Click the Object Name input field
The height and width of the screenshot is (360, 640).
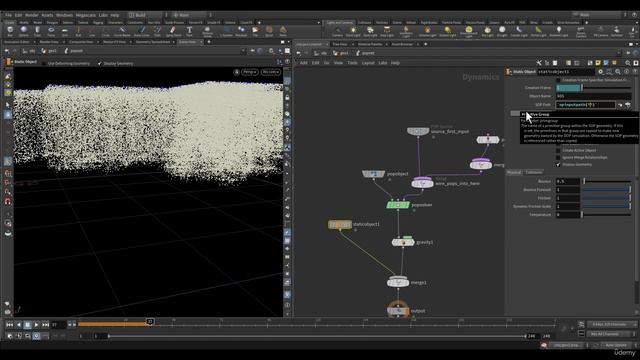[x=593, y=96]
